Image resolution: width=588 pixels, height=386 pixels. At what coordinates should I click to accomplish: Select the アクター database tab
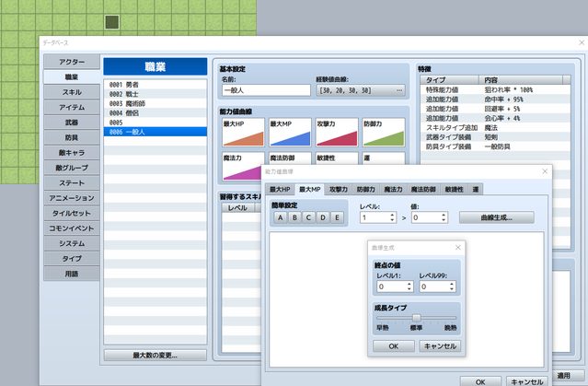[72, 62]
